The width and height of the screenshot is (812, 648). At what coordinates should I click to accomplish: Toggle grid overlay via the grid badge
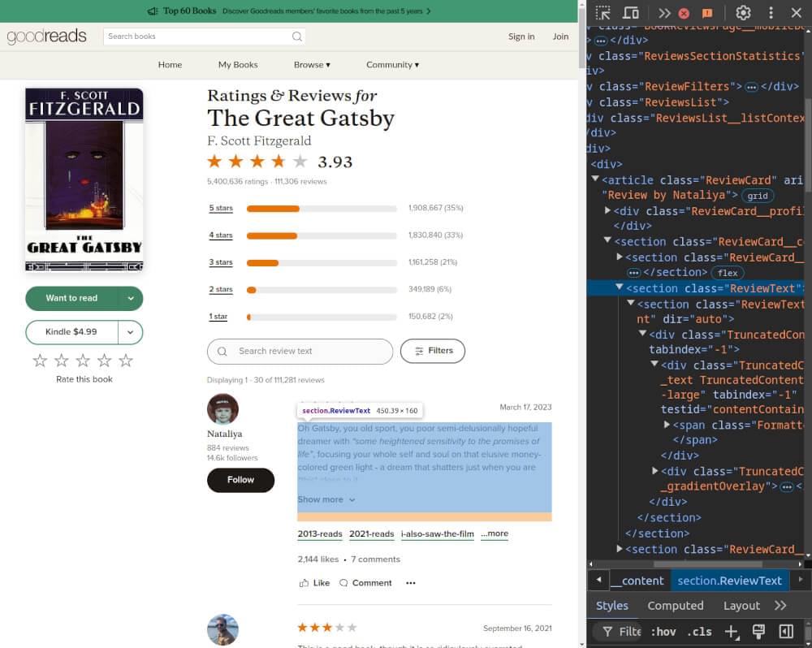[758, 195]
